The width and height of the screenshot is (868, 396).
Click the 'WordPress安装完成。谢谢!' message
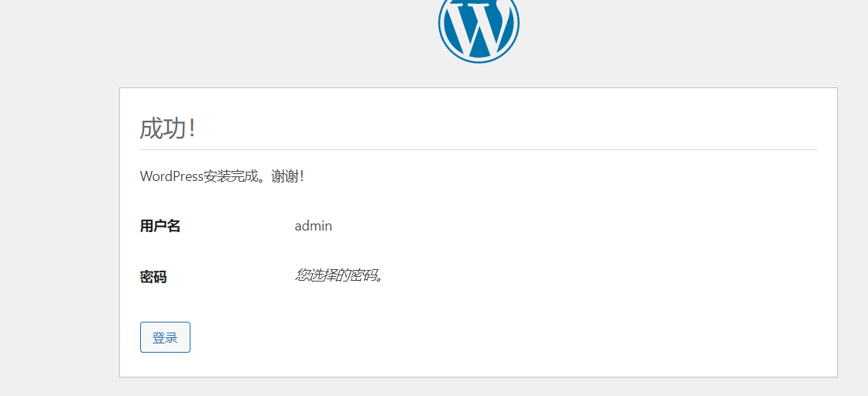pos(222,176)
